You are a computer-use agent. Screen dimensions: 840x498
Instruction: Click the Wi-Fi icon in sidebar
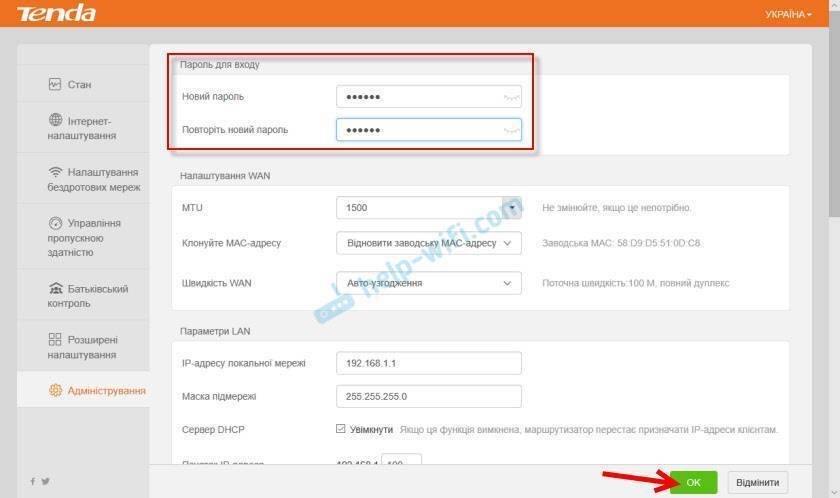pyautogui.click(x=55, y=172)
